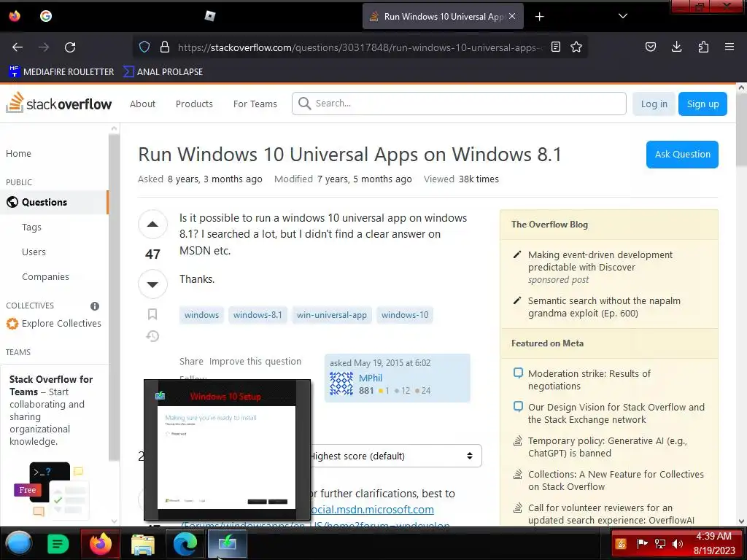747x560 pixels.
Task: Open the Products menu item
Action: (194, 104)
